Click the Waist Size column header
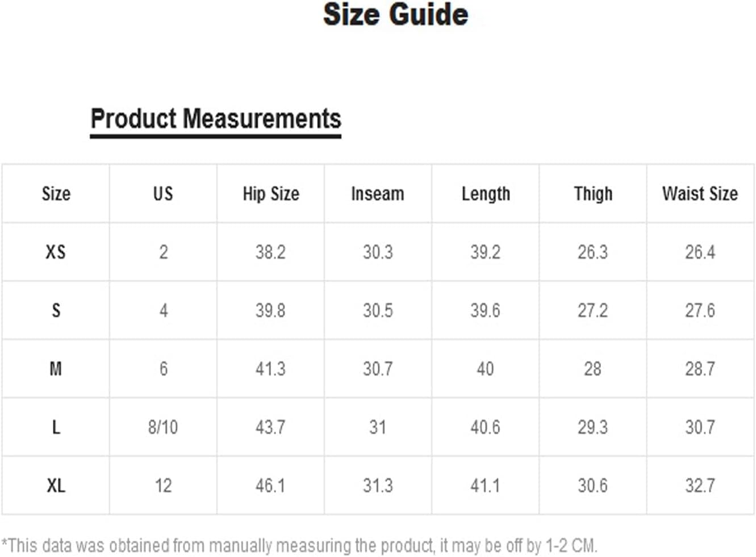This screenshot has height=557, width=756. coord(700,194)
